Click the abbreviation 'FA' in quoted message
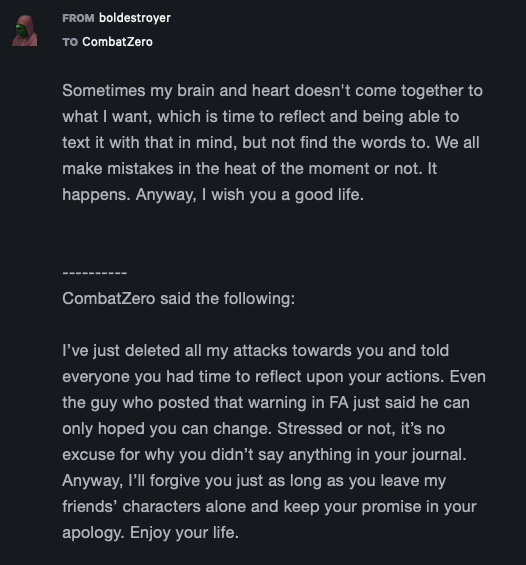 [339, 402]
